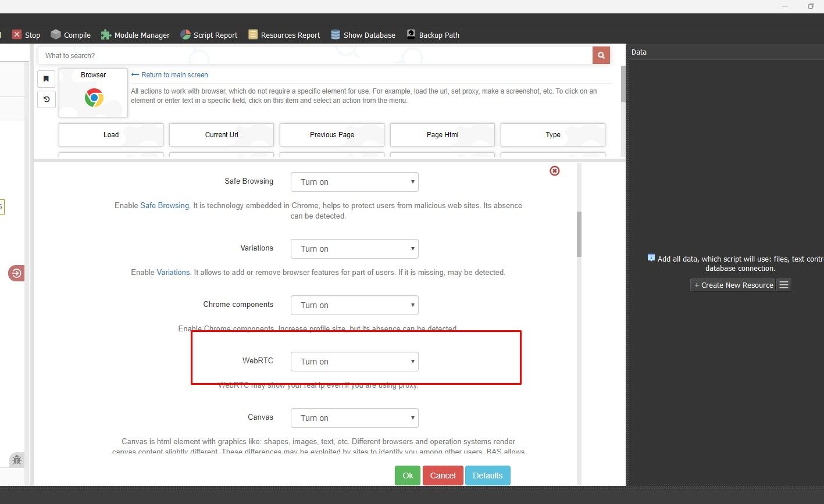824x504 pixels.
Task: Click the Show Database icon
Action: pos(336,35)
